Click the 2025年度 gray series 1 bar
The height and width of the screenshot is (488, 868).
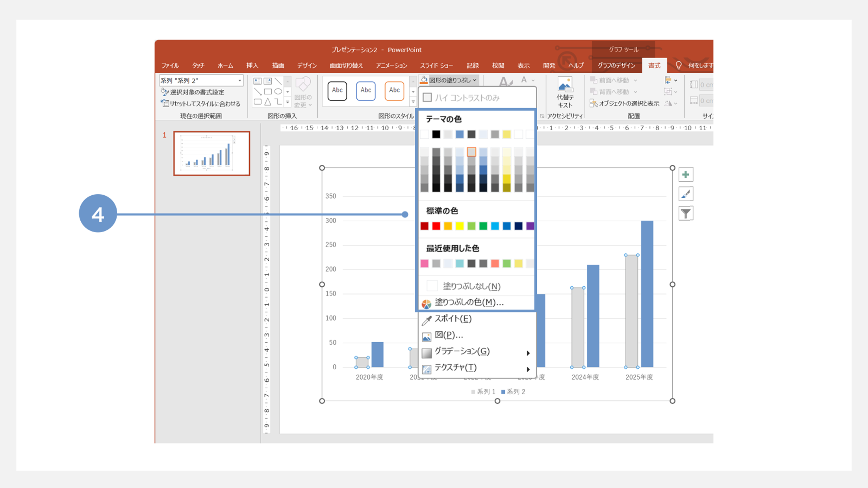(631, 311)
